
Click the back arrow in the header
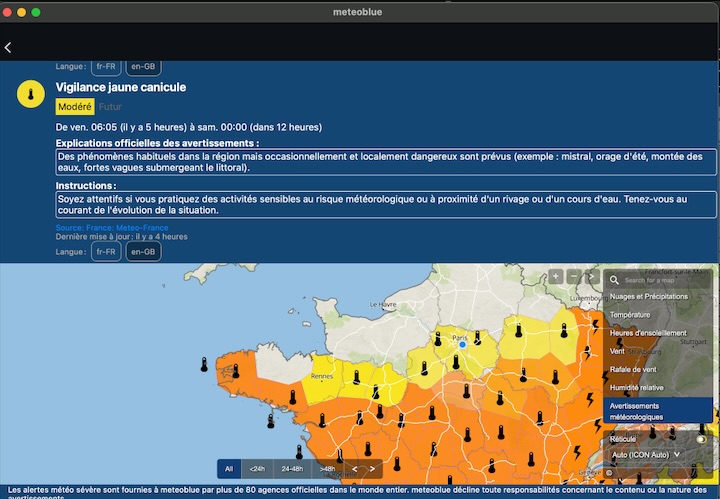(9, 48)
